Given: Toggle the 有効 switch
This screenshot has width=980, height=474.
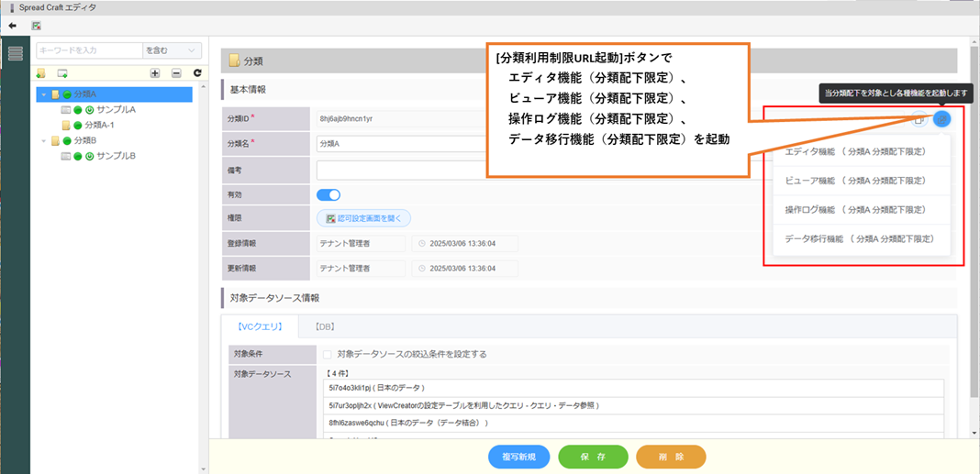Looking at the screenshot, I should point(329,194).
